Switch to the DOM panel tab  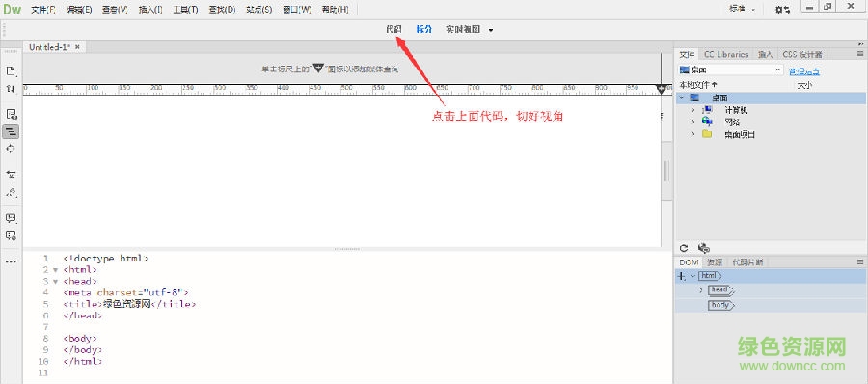click(689, 262)
